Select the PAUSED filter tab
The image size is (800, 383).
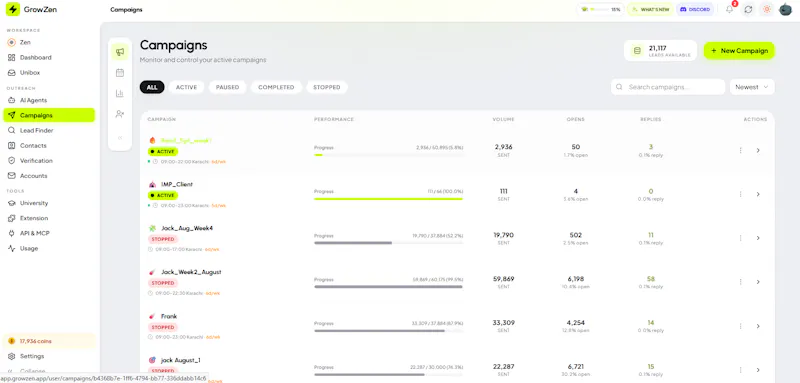pyautogui.click(x=228, y=87)
